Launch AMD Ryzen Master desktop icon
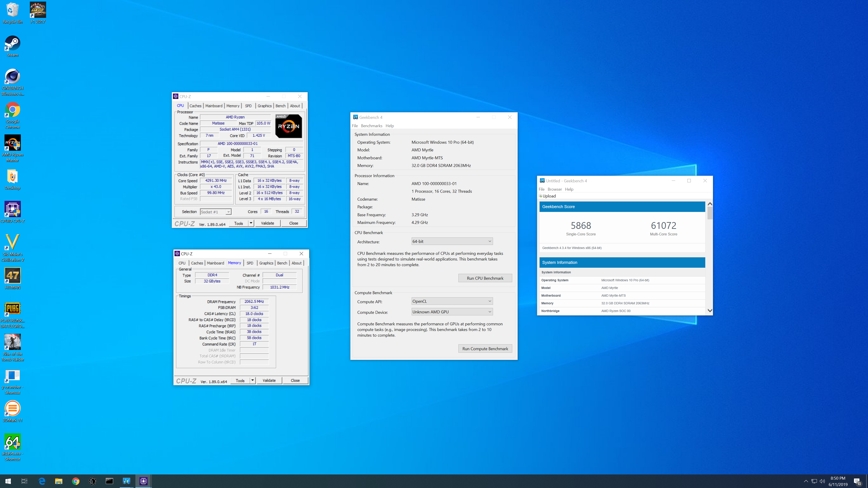Screen dimensions: 868x488 point(12,143)
